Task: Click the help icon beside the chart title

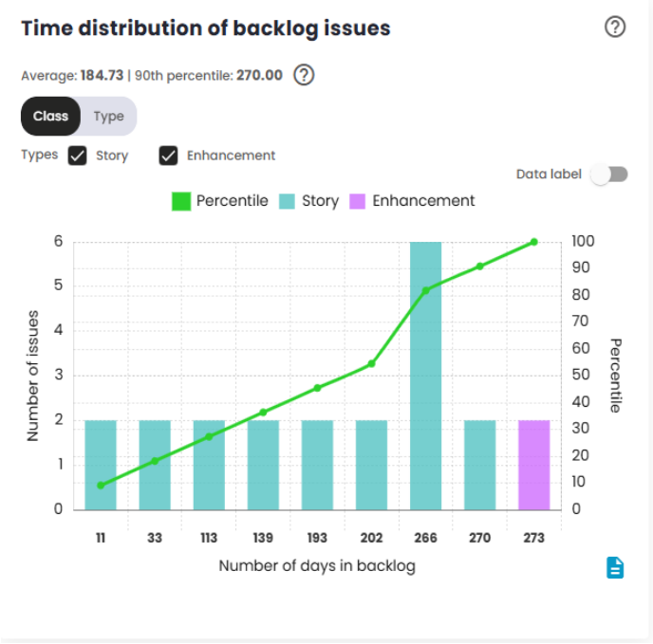Action: (615, 28)
